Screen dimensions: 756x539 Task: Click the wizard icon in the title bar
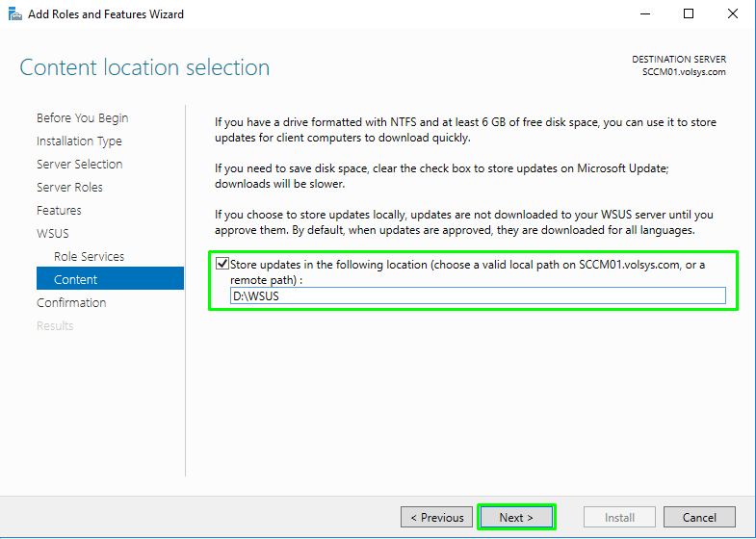coord(13,14)
